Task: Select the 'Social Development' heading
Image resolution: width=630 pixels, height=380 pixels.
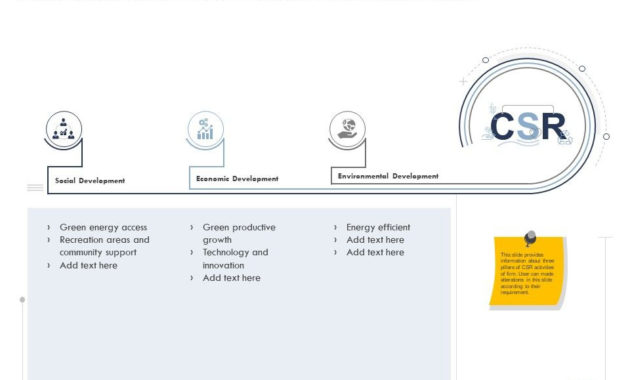Action: tap(90, 181)
